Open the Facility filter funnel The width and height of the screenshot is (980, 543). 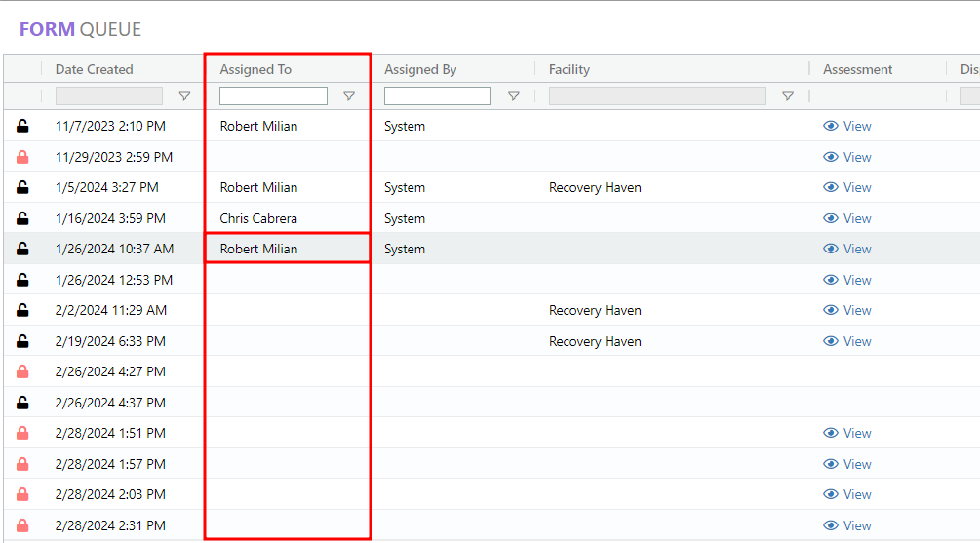pyautogui.click(x=788, y=97)
